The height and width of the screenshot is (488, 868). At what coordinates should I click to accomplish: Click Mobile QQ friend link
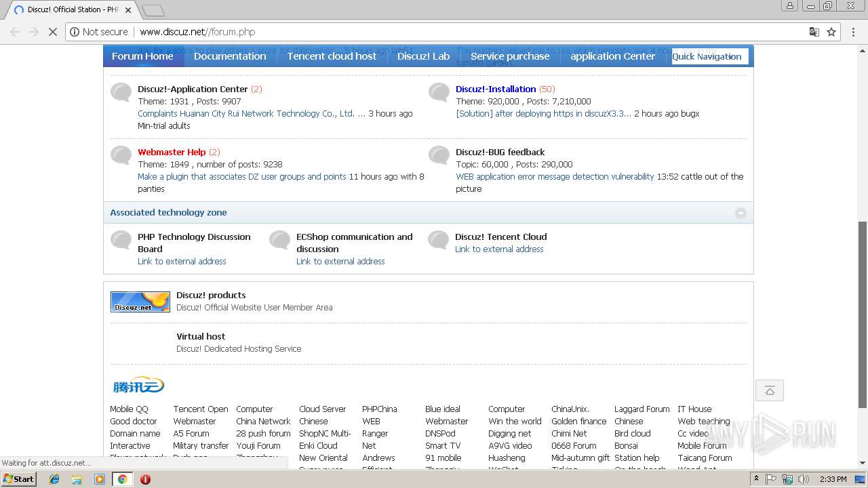(129, 409)
